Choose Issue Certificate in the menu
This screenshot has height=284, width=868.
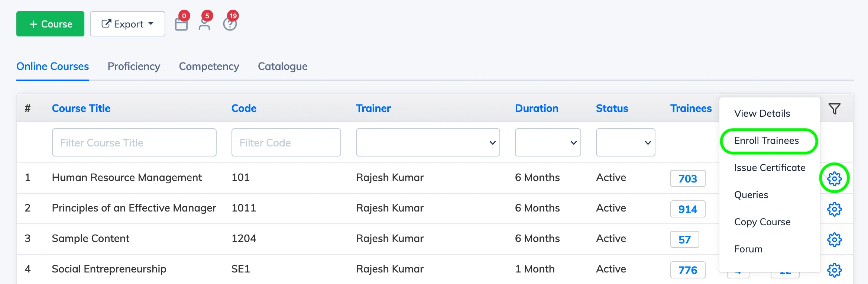(770, 168)
